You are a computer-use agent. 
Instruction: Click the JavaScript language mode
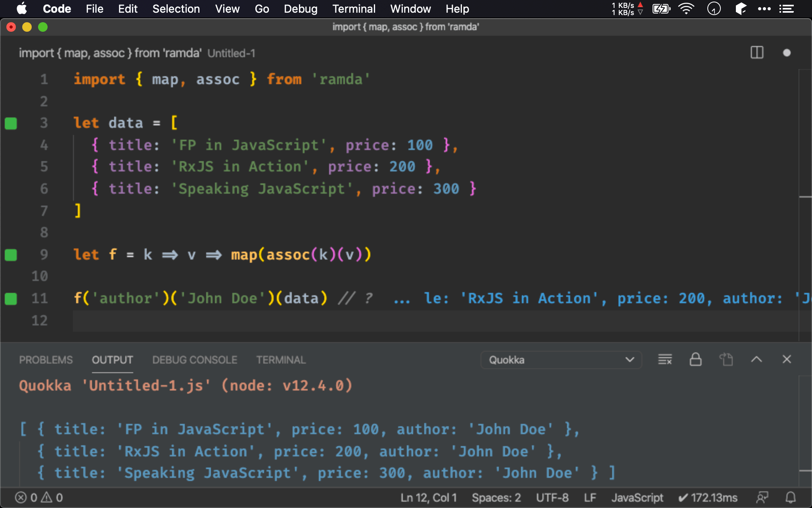pos(637,498)
